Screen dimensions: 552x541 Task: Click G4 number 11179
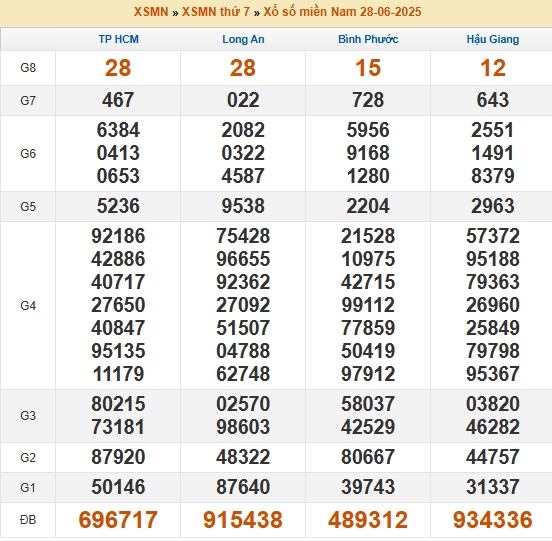[x=118, y=374]
